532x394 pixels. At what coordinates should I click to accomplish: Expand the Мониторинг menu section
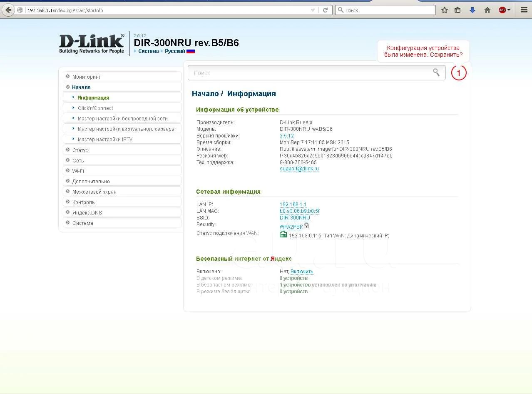pos(122,77)
